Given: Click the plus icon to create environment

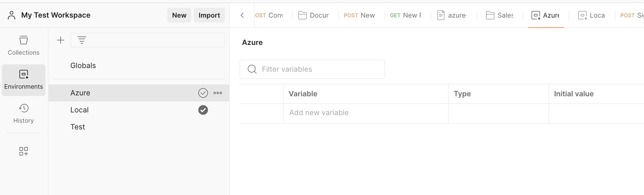Looking at the screenshot, I should [61, 40].
